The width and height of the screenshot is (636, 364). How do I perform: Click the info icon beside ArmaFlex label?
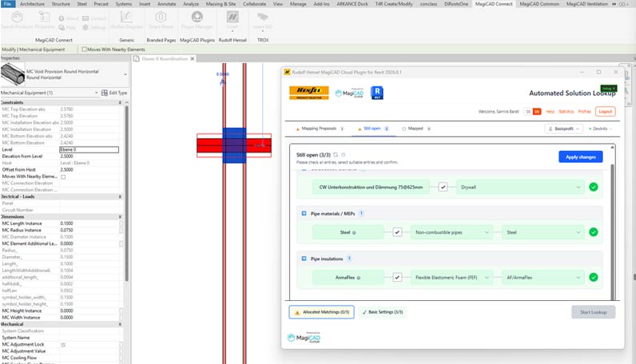pyautogui.click(x=359, y=278)
